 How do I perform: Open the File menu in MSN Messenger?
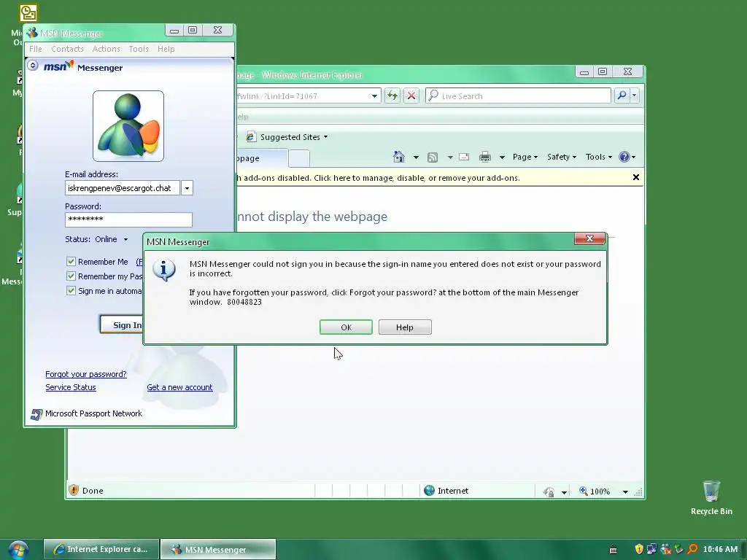[36, 49]
